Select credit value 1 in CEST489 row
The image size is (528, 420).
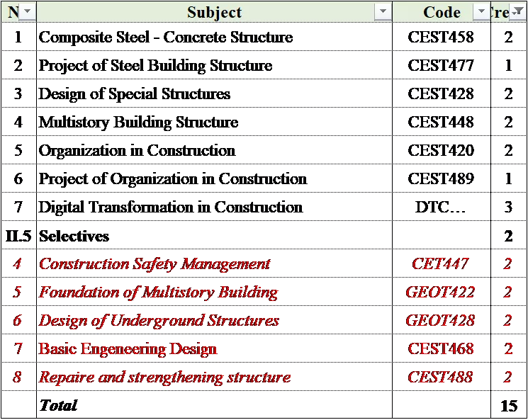click(x=509, y=178)
